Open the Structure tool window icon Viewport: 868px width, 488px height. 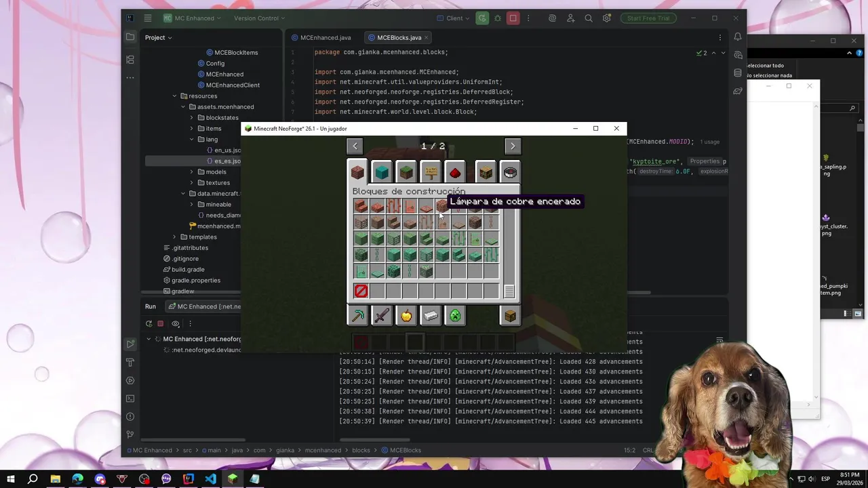(x=130, y=60)
